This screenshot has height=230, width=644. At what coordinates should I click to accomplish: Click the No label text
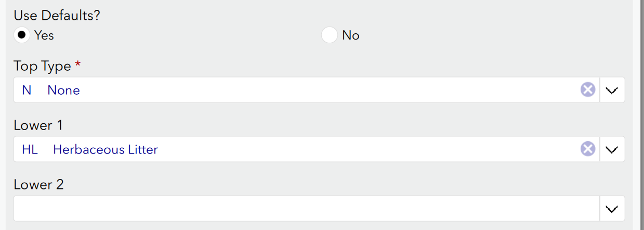click(351, 35)
